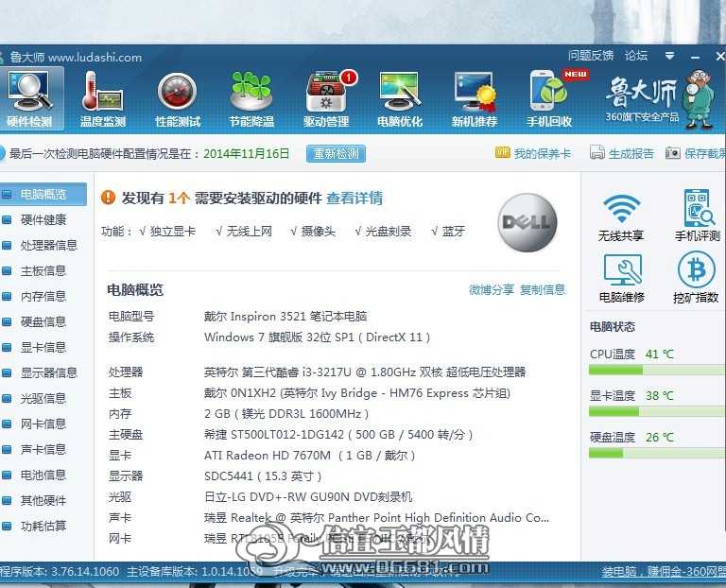The image size is (726, 588).
Task: Click the 生成报告 generate report link
Action: 631,153
